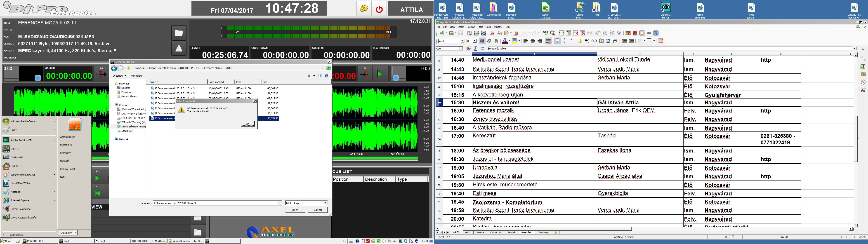Screen dimensions: 868x244
Task: Open the Arial font name dropdown
Action: (462, 41)
